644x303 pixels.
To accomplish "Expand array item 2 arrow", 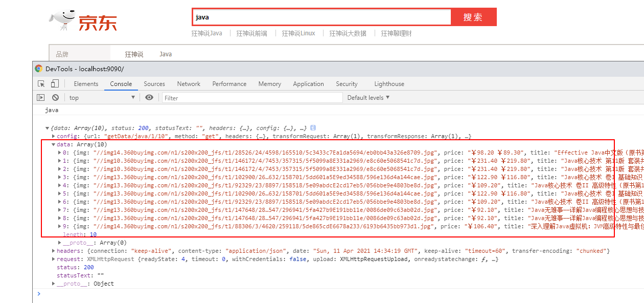I will coord(60,169).
